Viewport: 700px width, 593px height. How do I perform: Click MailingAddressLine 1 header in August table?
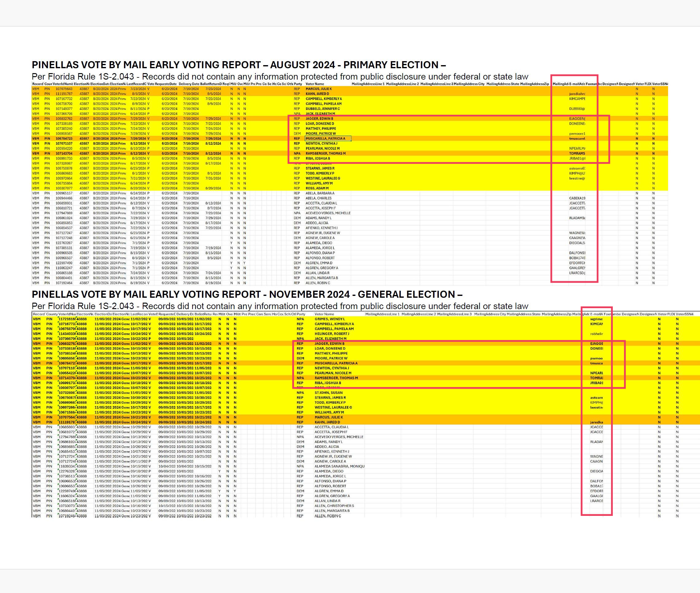pyautogui.click(x=368, y=84)
